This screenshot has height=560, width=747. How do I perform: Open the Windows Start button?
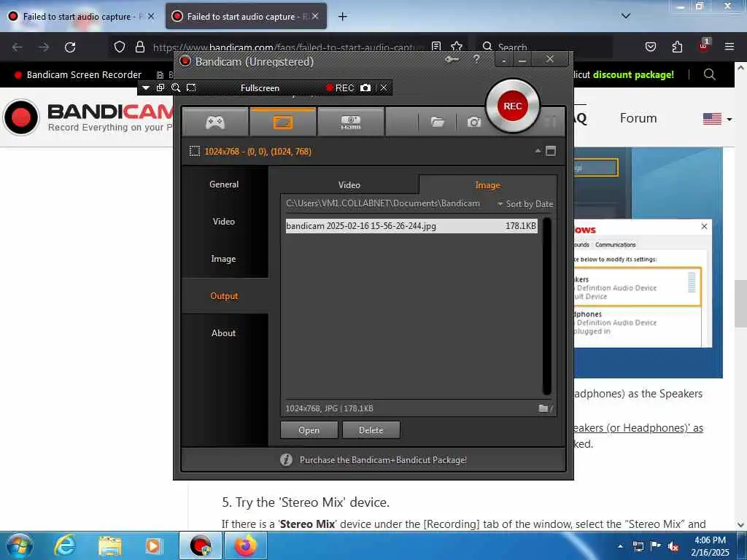[x=18, y=545]
